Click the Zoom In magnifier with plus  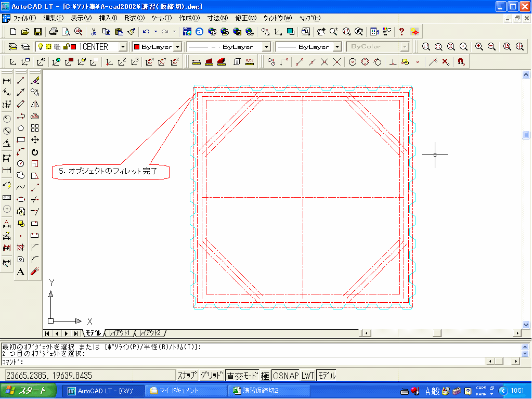click(x=479, y=46)
